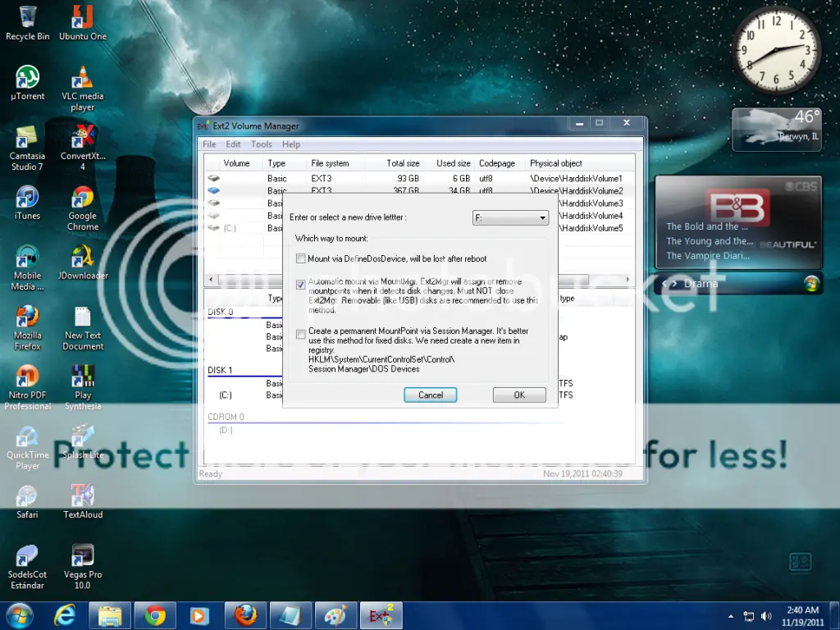Screen dimensions: 840x630
Task: Show hidden system tray icons arrow
Action: point(731,617)
